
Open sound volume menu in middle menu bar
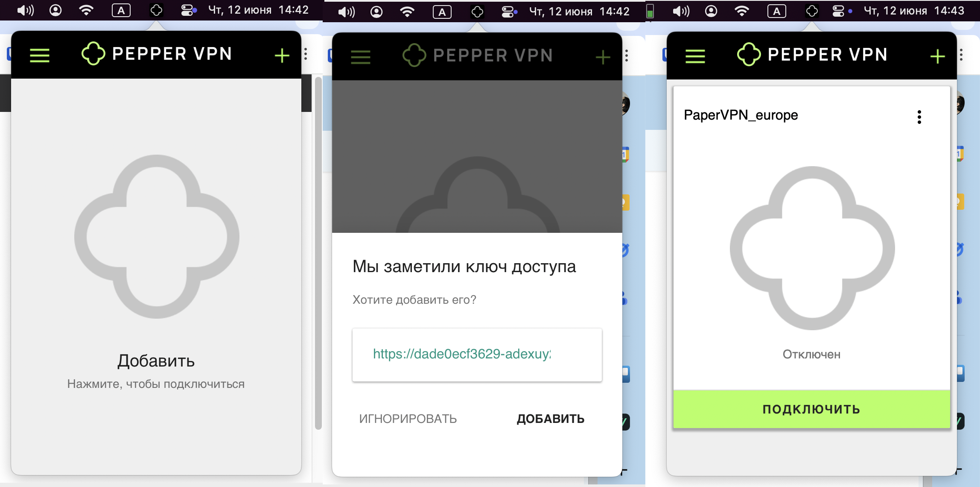(346, 12)
